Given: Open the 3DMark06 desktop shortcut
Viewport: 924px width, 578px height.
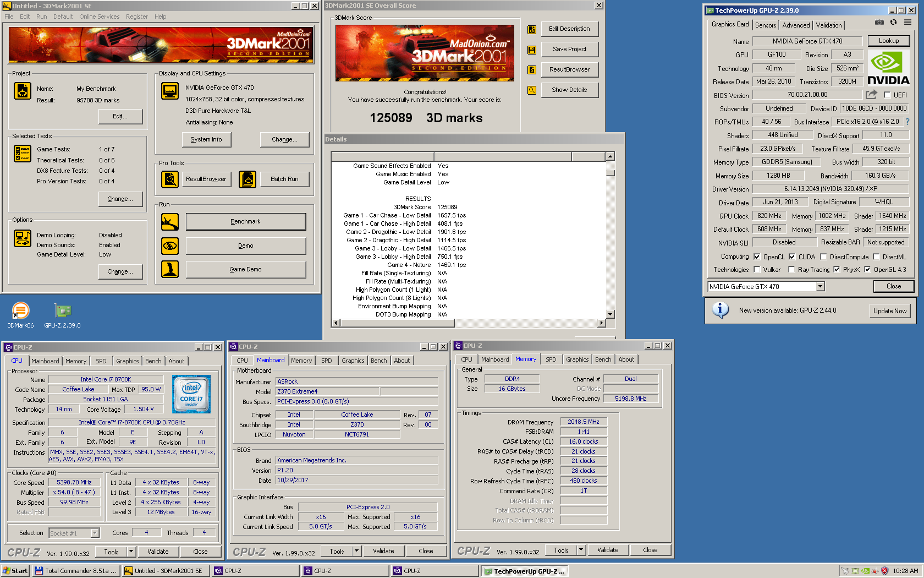Looking at the screenshot, I should coord(20,315).
